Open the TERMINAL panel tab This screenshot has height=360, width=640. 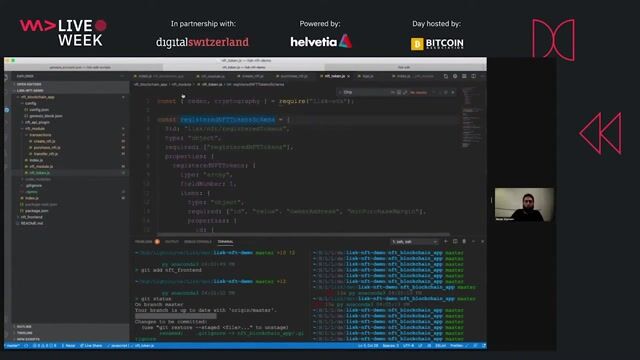(225, 242)
